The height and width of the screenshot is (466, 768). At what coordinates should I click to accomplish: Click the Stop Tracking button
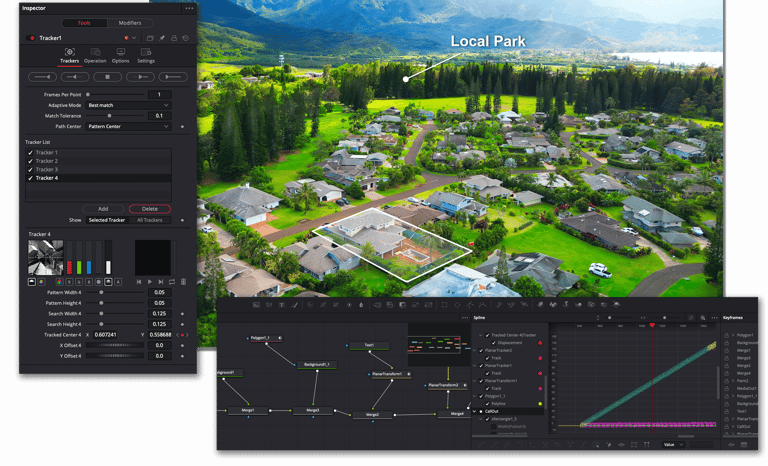107,77
